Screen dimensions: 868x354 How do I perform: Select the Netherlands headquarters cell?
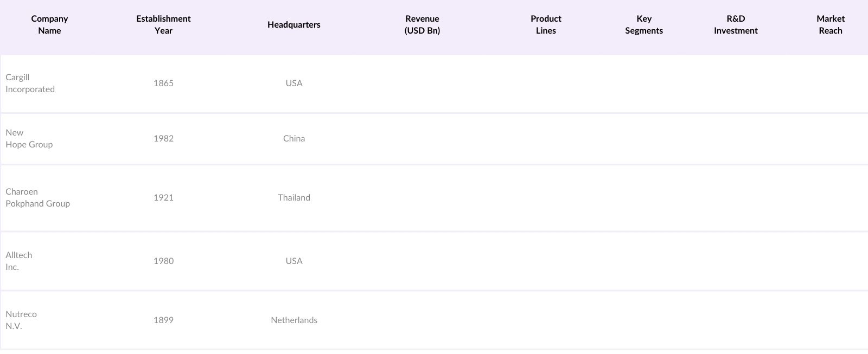pyautogui.click(x=294, y=320)
